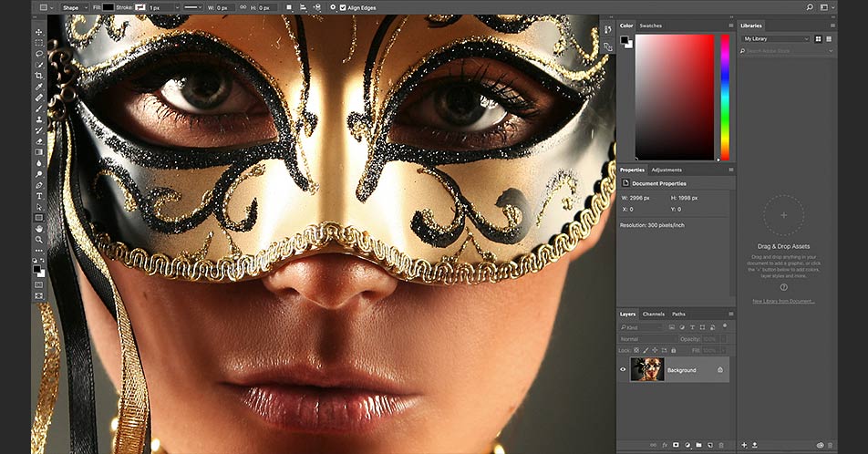Click the shape Fill color swatch

(108, 8)
